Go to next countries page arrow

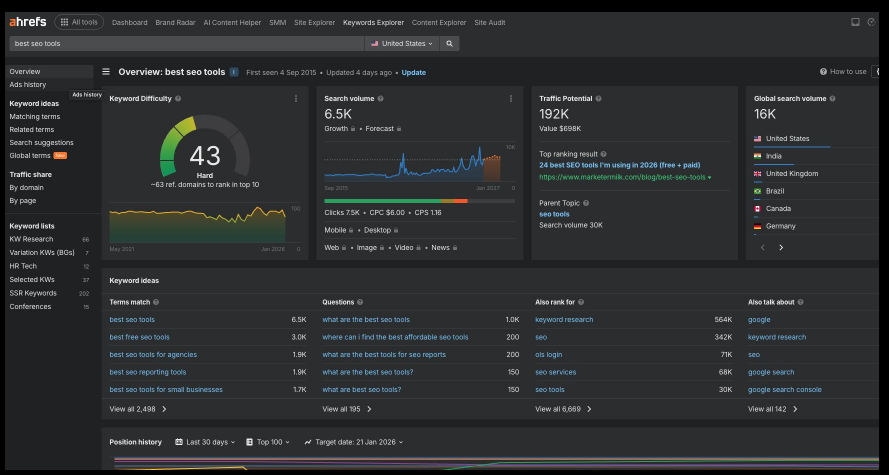point(781,248)
